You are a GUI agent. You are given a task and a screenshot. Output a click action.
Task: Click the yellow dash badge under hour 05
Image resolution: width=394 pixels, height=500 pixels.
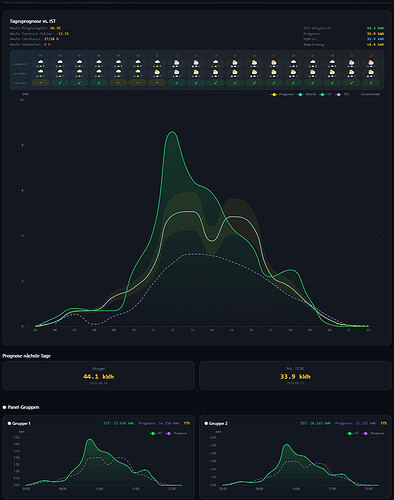pos(40,83)
